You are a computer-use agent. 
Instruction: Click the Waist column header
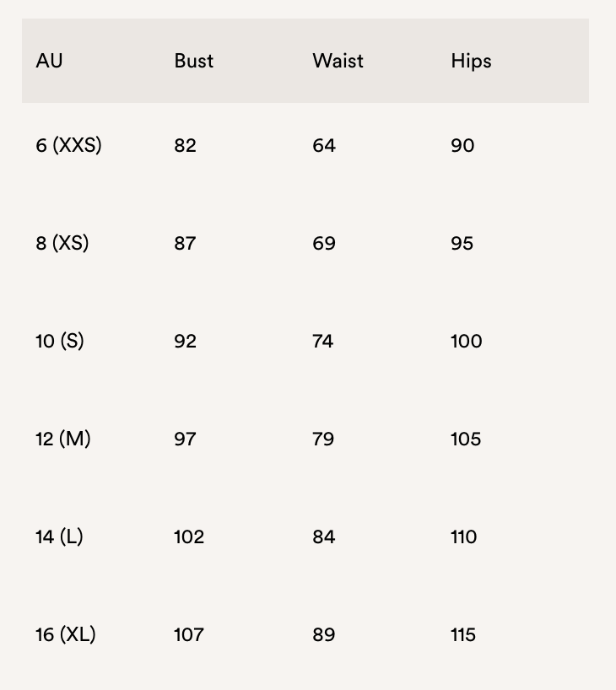coord(338,61)
